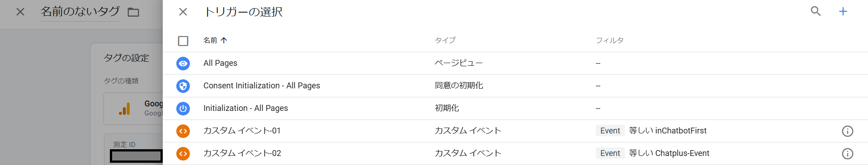This screenshot has width=868, height=165.
Task: Click the タイプ column header
Action: 445,41
